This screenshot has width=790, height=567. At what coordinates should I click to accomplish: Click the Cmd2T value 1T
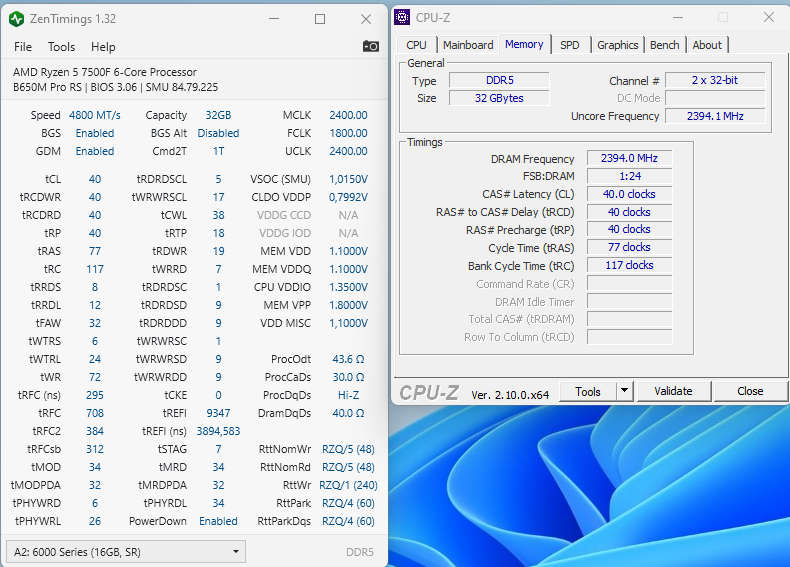(218, 151)
